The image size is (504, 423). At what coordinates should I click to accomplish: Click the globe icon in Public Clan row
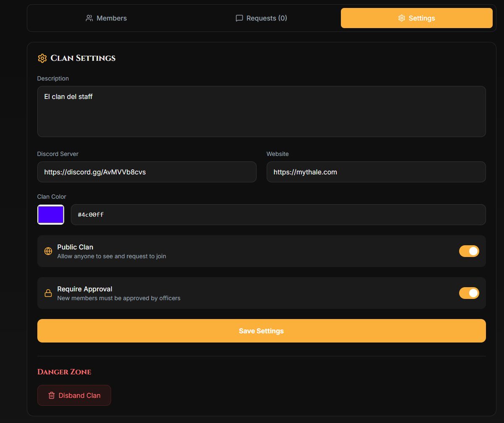(48, 251)
